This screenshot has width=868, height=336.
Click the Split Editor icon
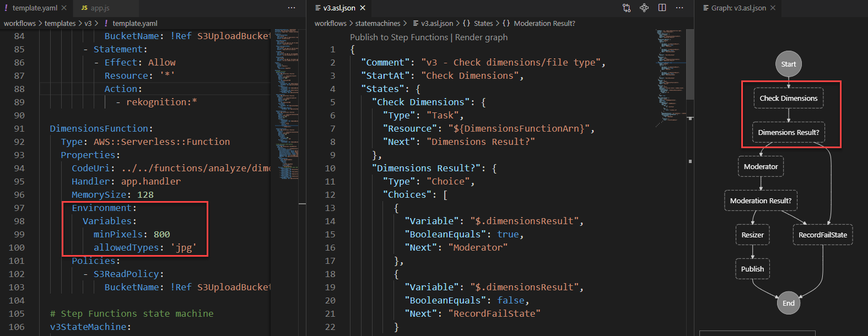[662, 8]
